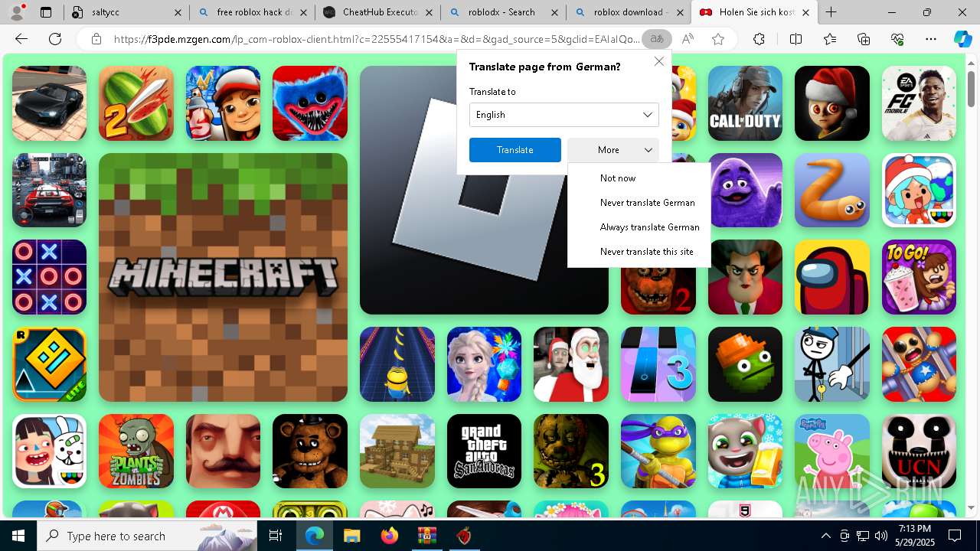Click the blue Translate button
This screenshot has height=551, width=980.
pyautogui.click(x=515, y=150)
